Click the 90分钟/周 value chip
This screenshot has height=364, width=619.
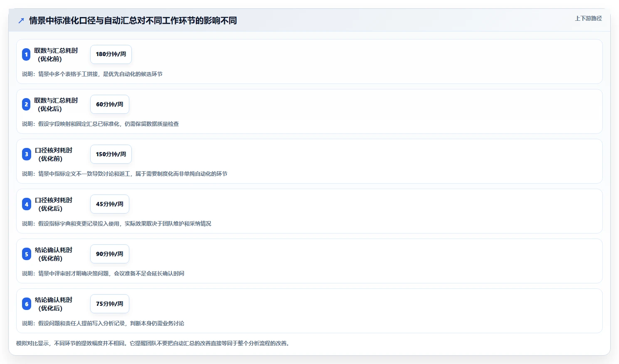tap(110, 254)
